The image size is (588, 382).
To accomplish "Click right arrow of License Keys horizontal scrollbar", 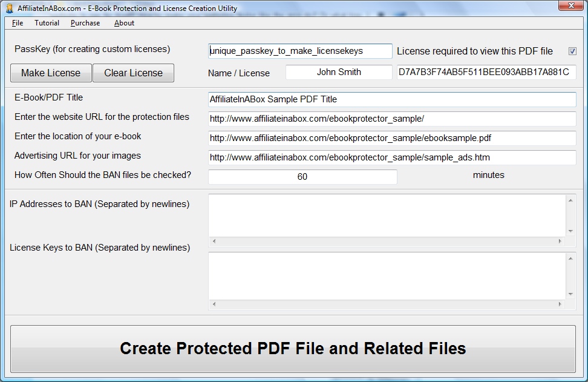I will [560, 304].
